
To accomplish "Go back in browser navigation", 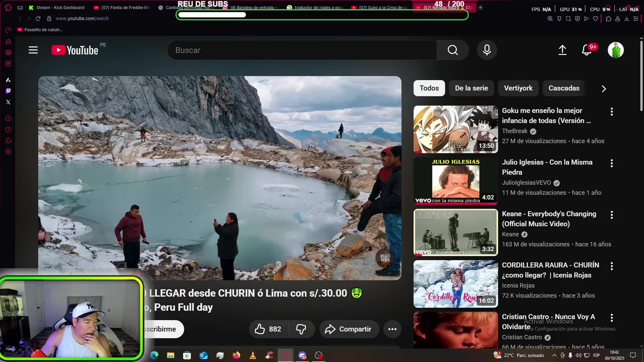I will pyautogui.click(x=20, y=19).
